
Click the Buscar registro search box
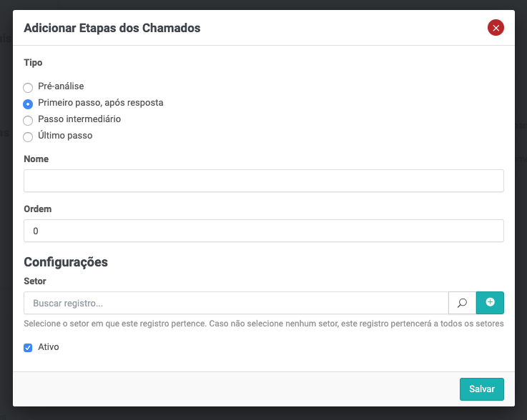pos(236,303)
